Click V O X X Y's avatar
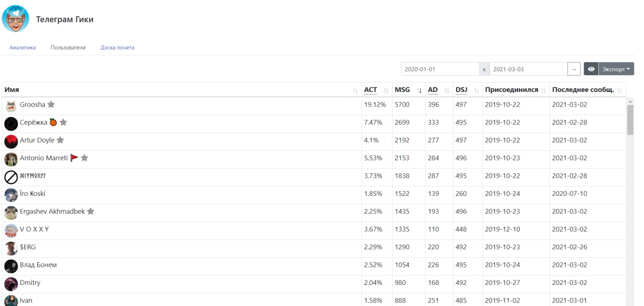644x306 pixels. 11,230
